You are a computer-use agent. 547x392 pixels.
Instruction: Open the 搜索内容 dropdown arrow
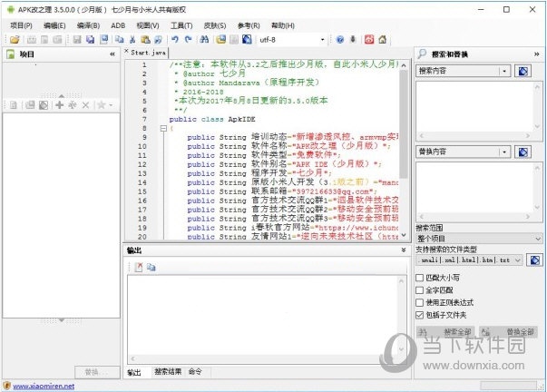[504, 71]
